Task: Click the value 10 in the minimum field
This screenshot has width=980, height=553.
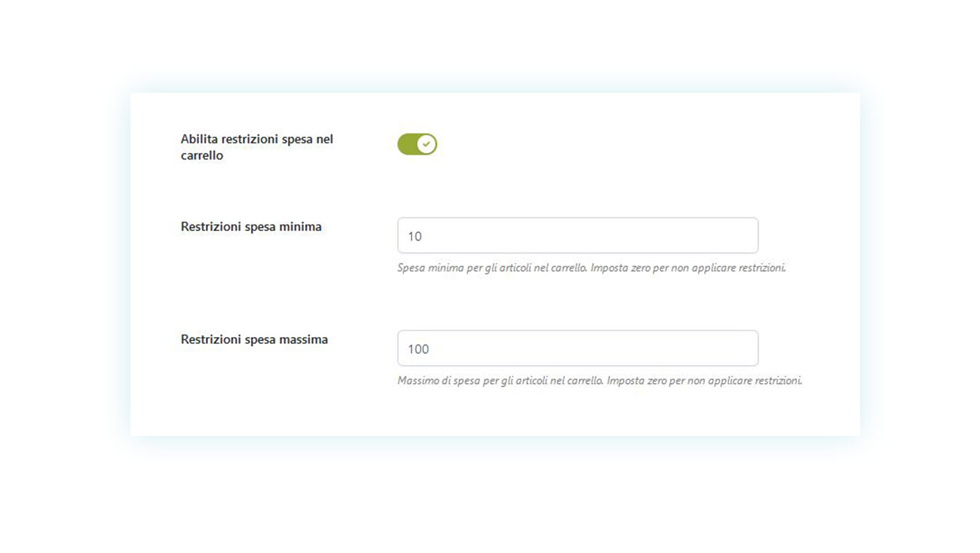Action: tap(415, 236)
